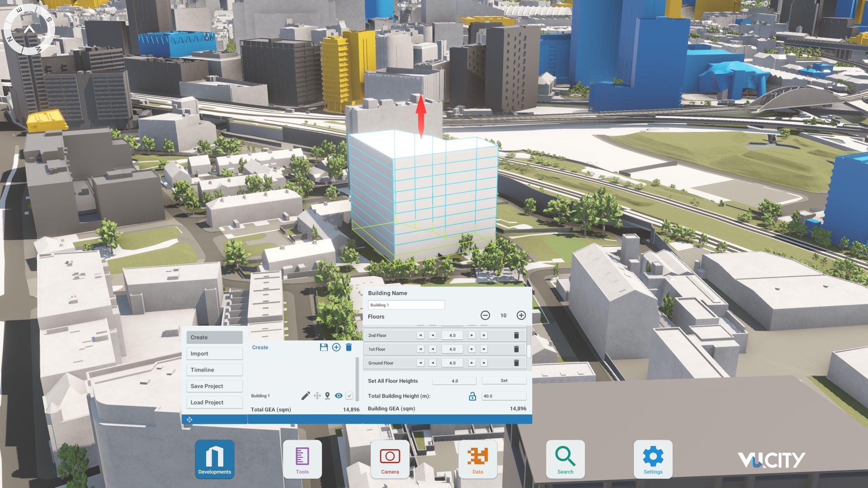
Task: Decrease number of floors with minus
Action: 485,315
